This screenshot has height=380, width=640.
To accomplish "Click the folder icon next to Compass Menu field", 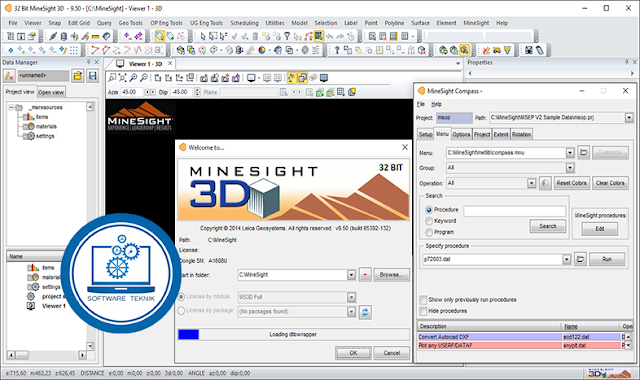I will pyautogui.click(x=584, y=153).
